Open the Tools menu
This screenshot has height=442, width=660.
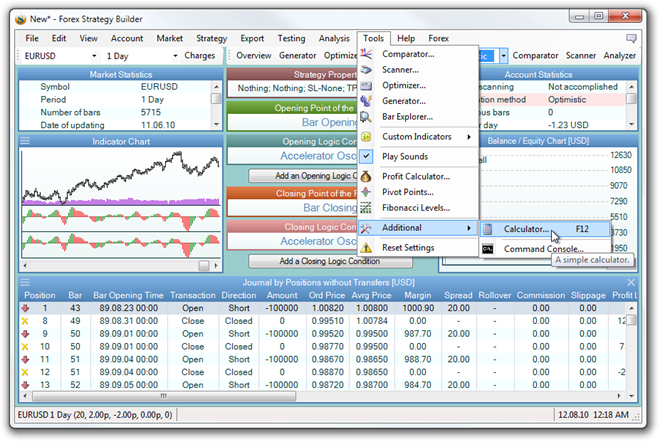coord(373,38)
